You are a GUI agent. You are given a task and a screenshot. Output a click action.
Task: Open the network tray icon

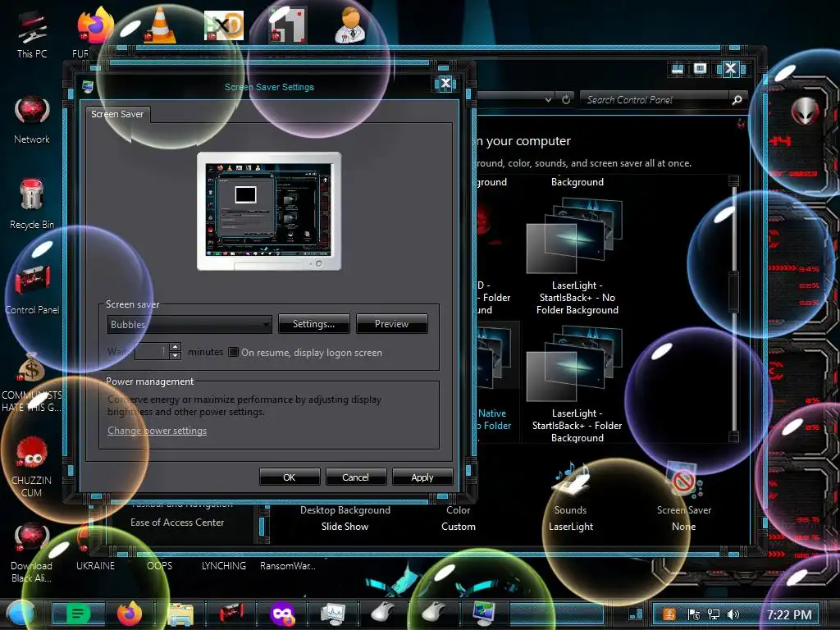click(x=714, y=614)
